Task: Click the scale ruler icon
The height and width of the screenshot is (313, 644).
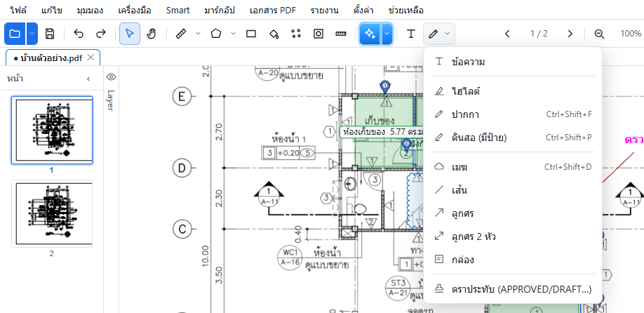Action: coord(341,34)
